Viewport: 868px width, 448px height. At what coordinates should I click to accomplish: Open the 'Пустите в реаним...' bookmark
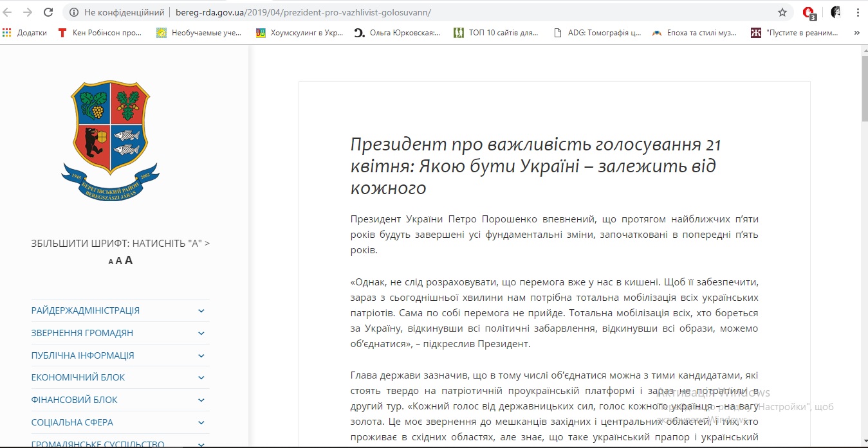(795, 33)
